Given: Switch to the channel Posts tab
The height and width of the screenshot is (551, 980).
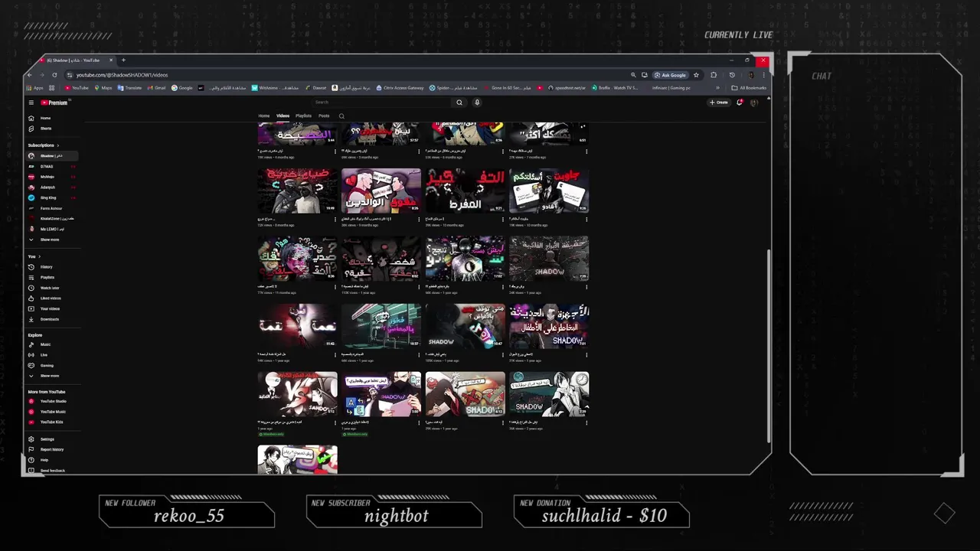Looking at the screenshot, I should coord(324,116).
